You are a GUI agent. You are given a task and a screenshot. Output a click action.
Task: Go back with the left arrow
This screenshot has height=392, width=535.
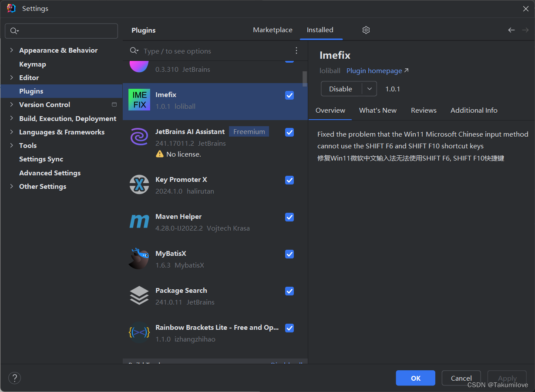(x=511, y=30)
